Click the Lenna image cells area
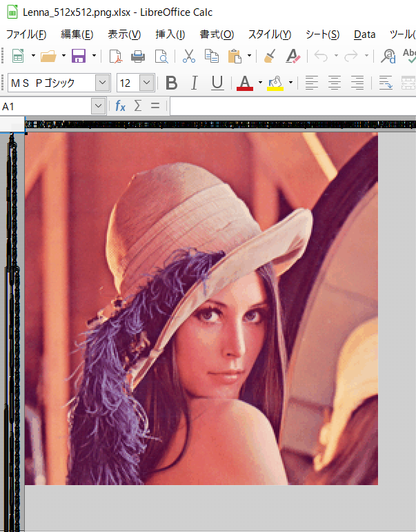The height and width of the screenshot is (532, 416). pos(201,309)
